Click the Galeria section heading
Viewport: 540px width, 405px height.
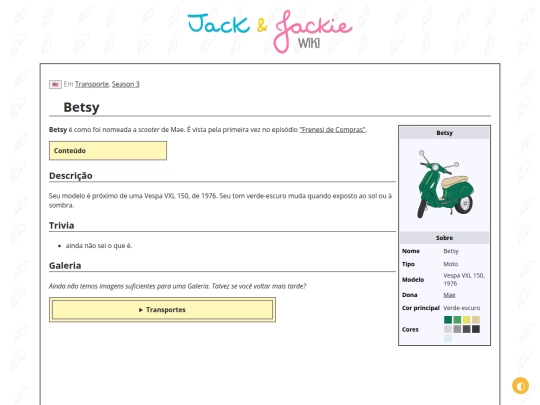coord(65,266)
